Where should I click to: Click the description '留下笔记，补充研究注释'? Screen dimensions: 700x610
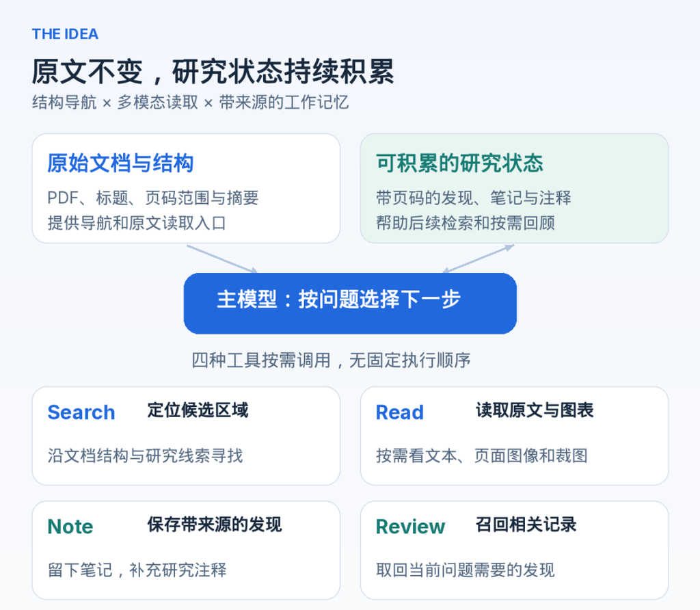[x=137, y=570]
